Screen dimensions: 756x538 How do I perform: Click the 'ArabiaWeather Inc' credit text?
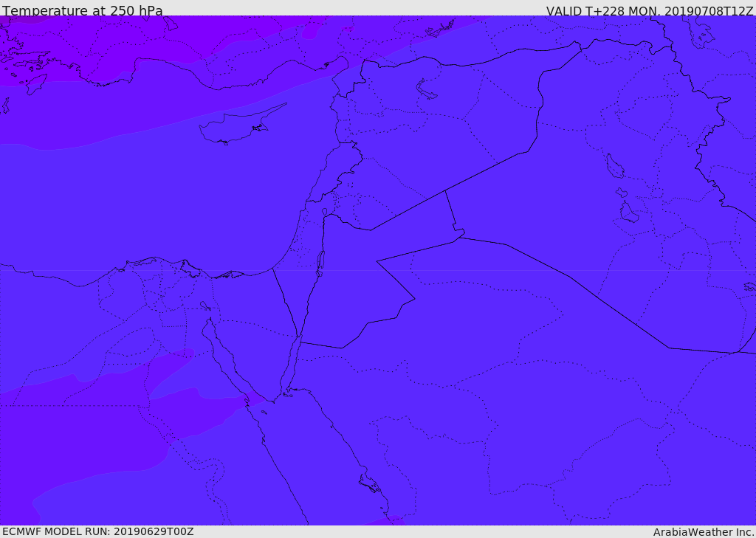(703, 532)
